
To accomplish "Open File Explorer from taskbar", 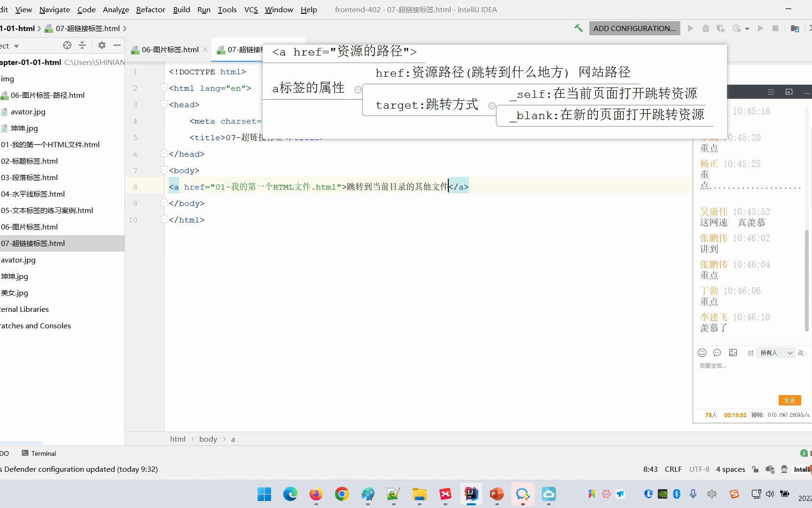I will (419, 494).
